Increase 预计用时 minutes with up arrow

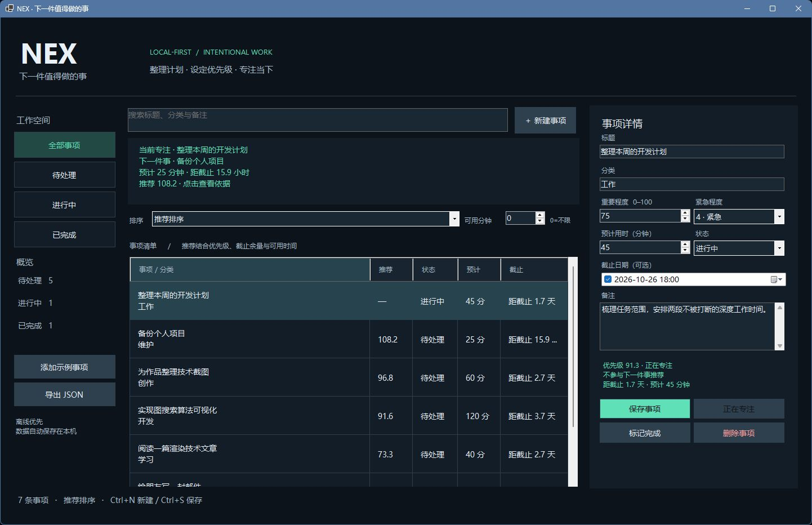click(685, 244)
